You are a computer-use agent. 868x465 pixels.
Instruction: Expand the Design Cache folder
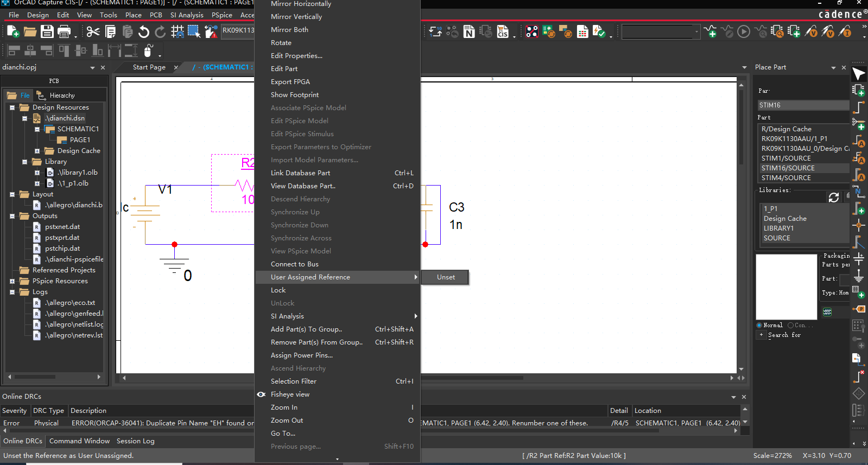(37, 151)
